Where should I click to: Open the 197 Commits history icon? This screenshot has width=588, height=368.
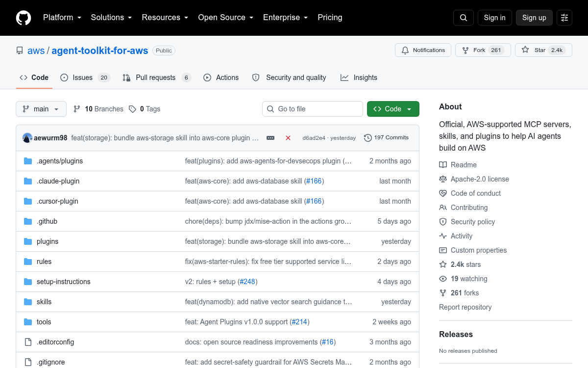367,138
